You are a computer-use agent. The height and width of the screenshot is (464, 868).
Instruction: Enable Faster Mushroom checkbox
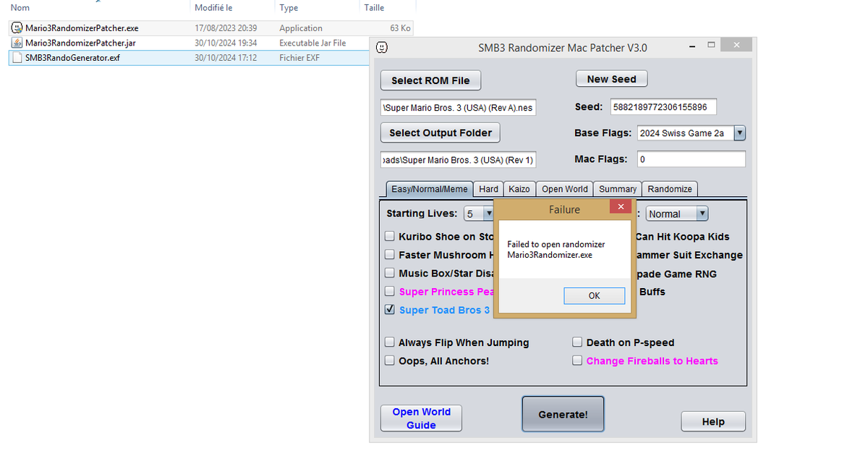[390, 255]
